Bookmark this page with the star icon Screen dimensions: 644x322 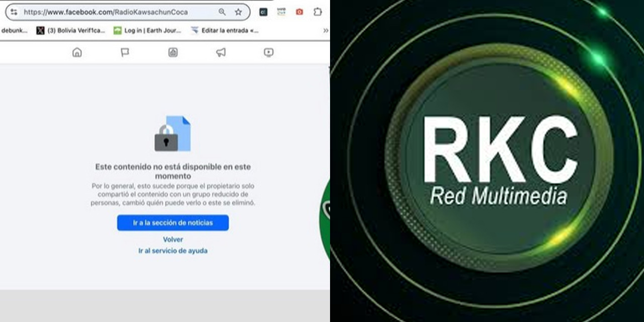click(238, 12)
